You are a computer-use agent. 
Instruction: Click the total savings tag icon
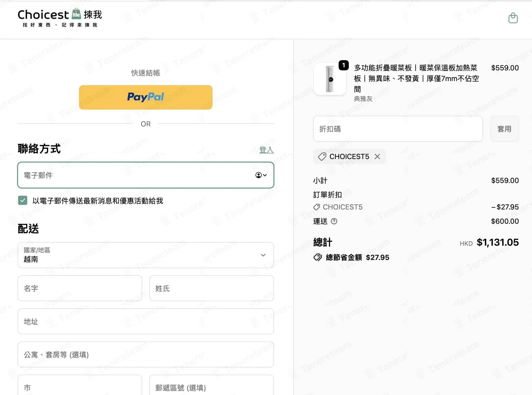coord(318,257)
